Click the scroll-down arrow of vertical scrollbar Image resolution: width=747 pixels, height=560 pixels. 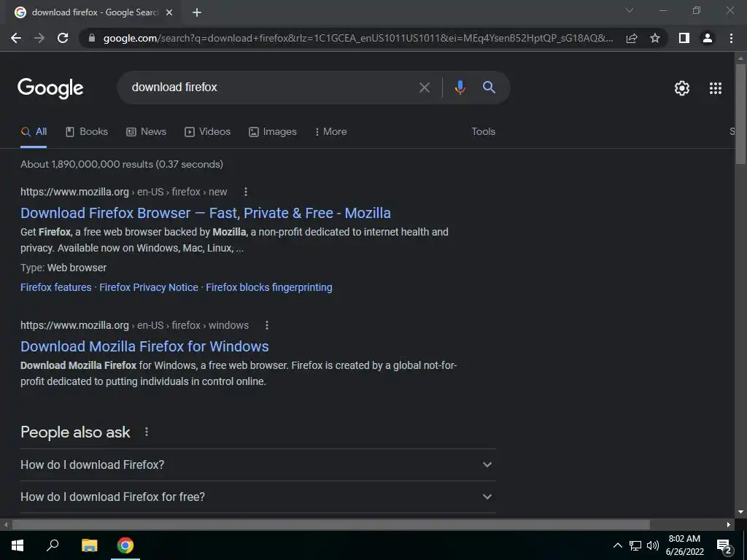pos(740,512)
